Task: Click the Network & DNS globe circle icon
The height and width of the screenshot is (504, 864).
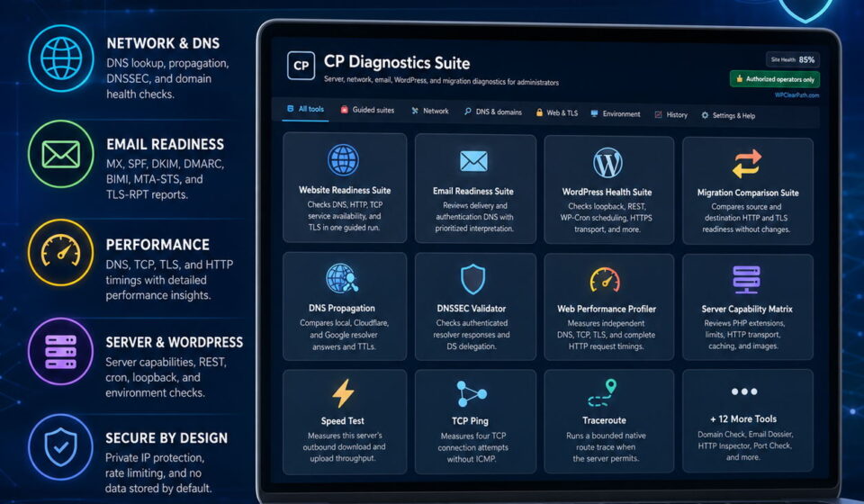Action: (x=61, y=58)
